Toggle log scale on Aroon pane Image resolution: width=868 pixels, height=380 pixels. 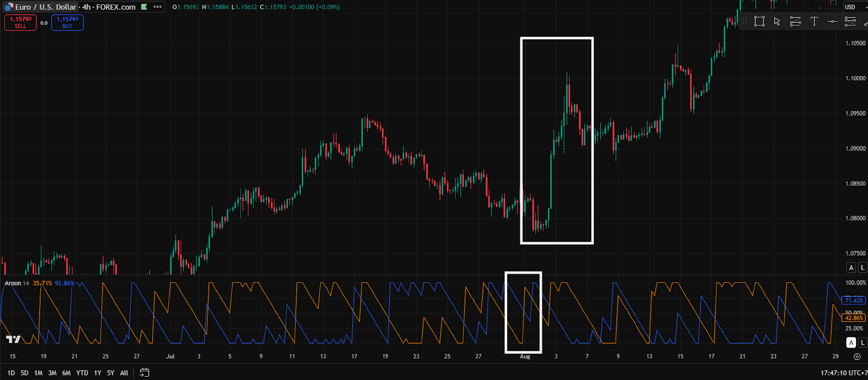(x=862, y=343)
